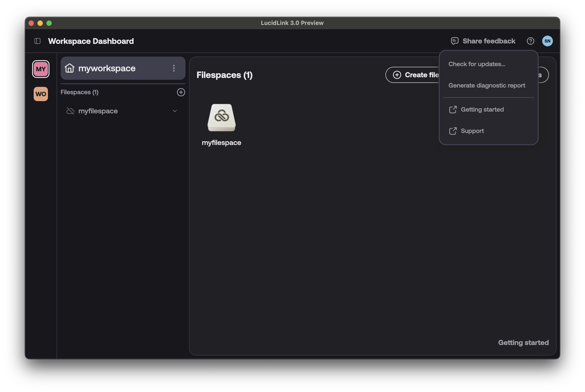Switch to the WO workspace badge
The height and width of the screenshot is (392, 585).
[x=41, y=94]
